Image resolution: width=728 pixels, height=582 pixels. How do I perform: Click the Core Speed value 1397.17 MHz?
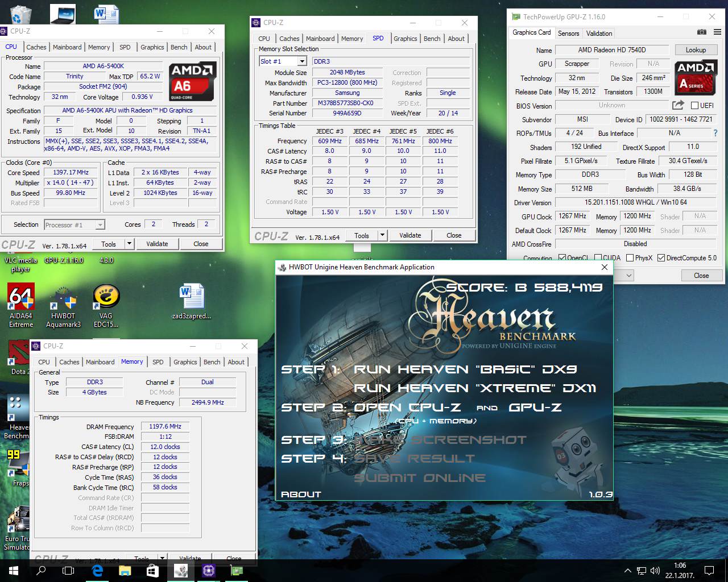coord(72,172)
